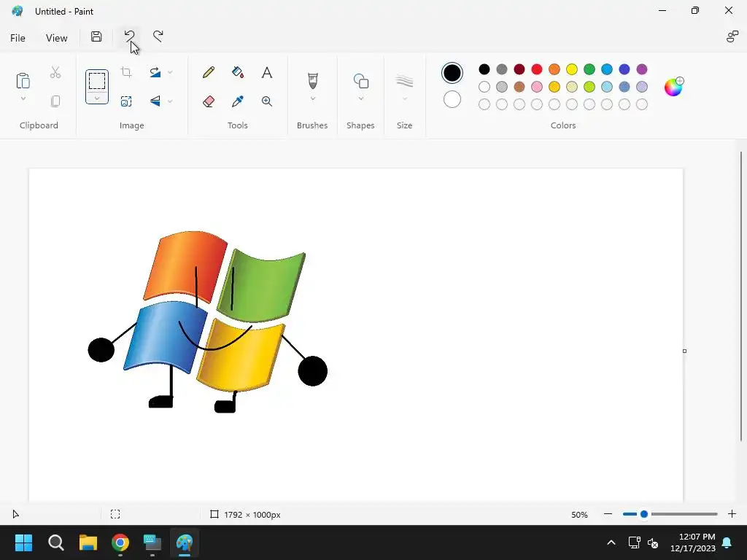
Task: Click the Cut scissors icon
Action: 55,72
